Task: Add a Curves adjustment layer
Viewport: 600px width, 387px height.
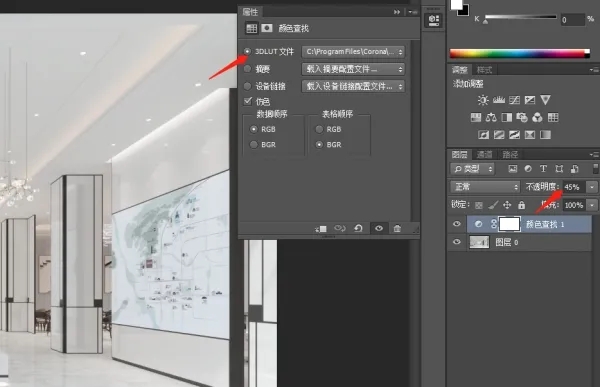Action: point(514,100)
